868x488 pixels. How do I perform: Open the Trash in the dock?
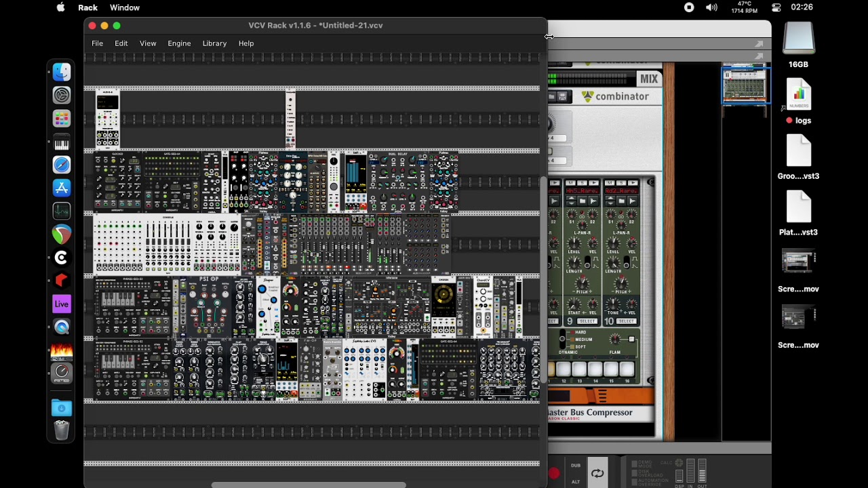pos(62,430)
